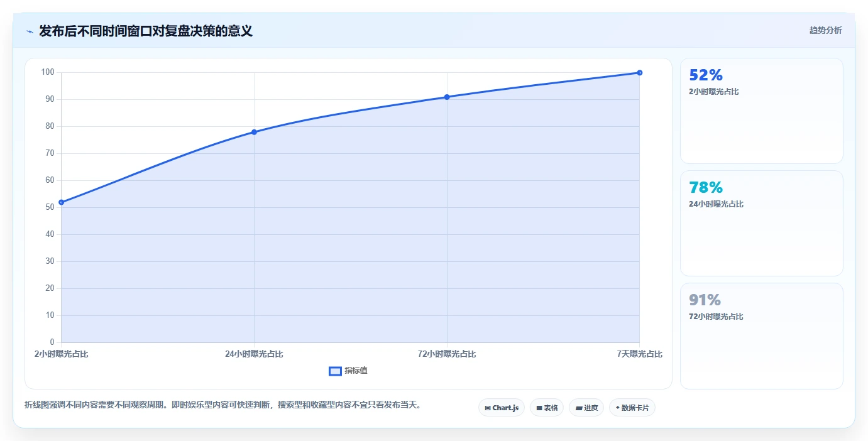Click the data point at 2小时曝光占比
Viewport: 868px width, 441px height.
tap(61, 202)
